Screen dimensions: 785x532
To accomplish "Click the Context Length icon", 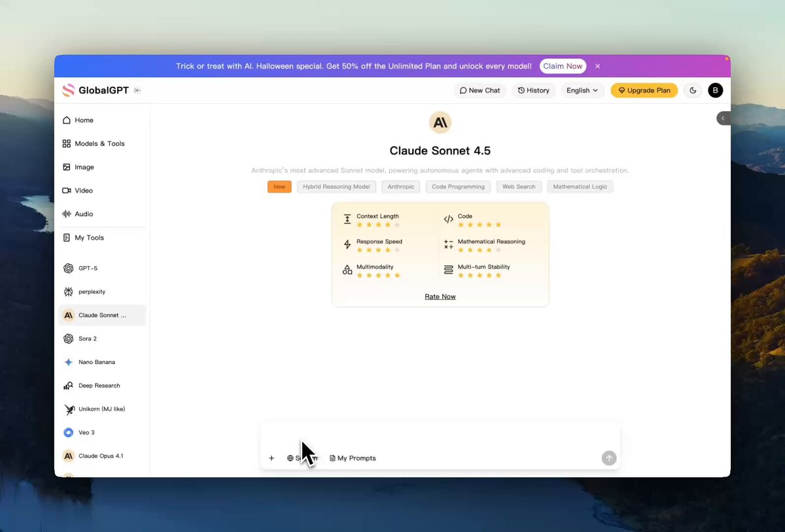I will click(x=347, y=220).
